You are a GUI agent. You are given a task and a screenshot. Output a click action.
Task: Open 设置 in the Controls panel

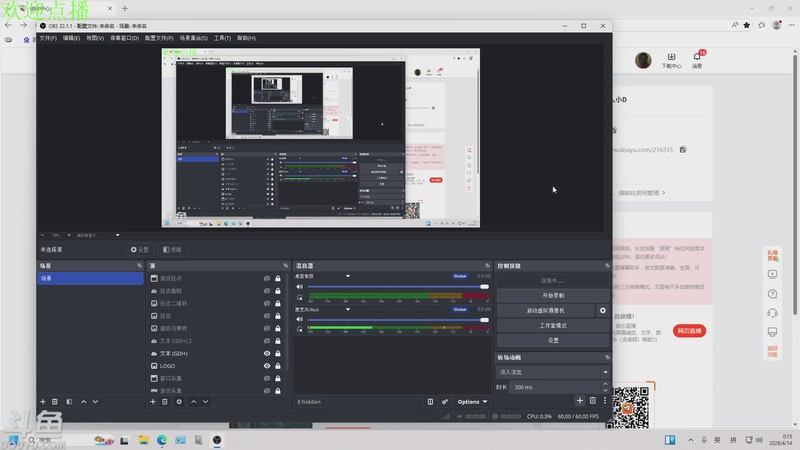[x=553, y=340]
